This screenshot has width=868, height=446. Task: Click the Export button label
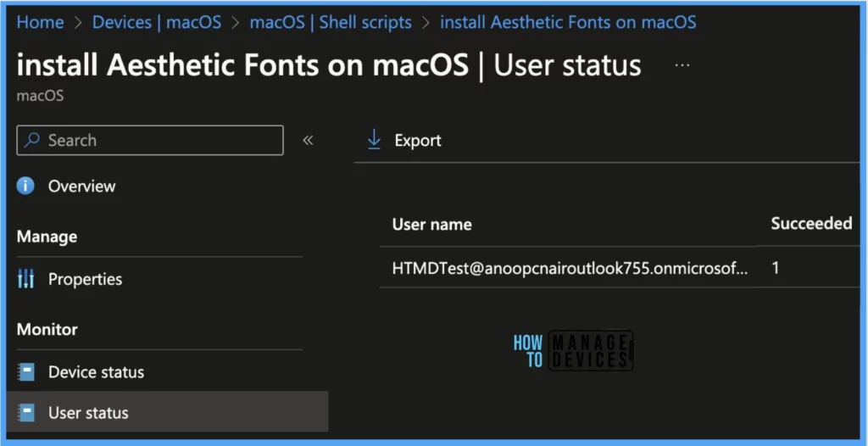[x=418, y=141]
